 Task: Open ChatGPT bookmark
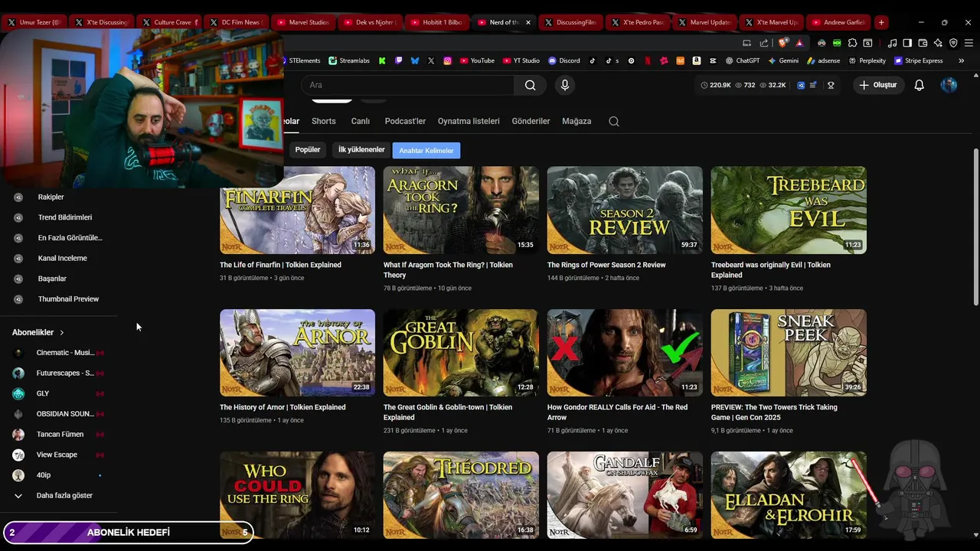click(x=742, y=60)
